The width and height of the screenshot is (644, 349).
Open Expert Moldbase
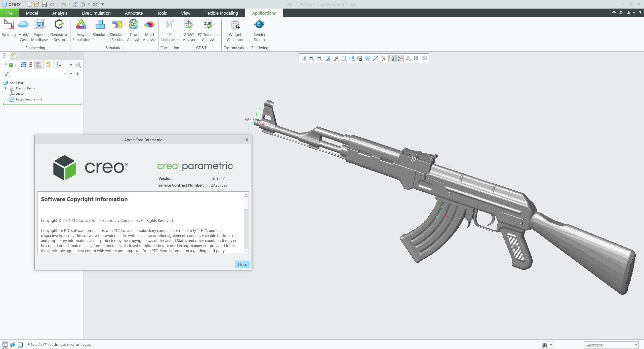[x=39, y=30]
